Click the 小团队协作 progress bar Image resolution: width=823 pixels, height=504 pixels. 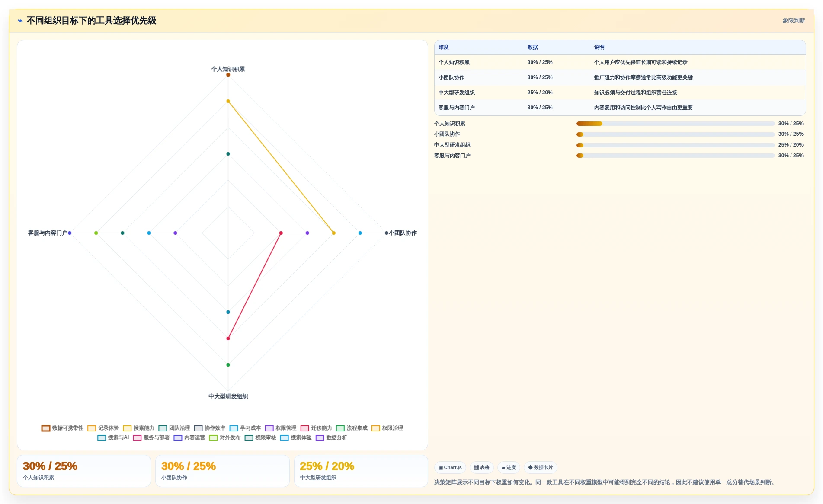pyautogui.click(x=676, y=134)
